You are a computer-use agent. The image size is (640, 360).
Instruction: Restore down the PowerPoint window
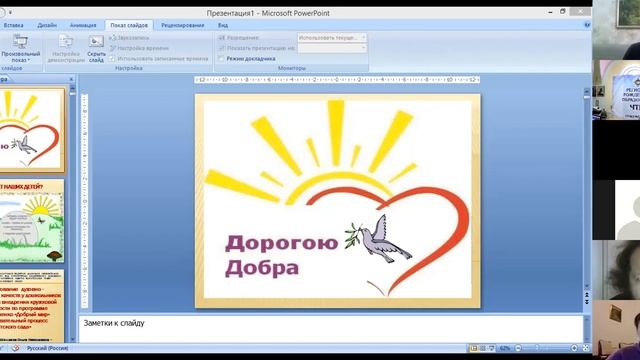point(563,12)
